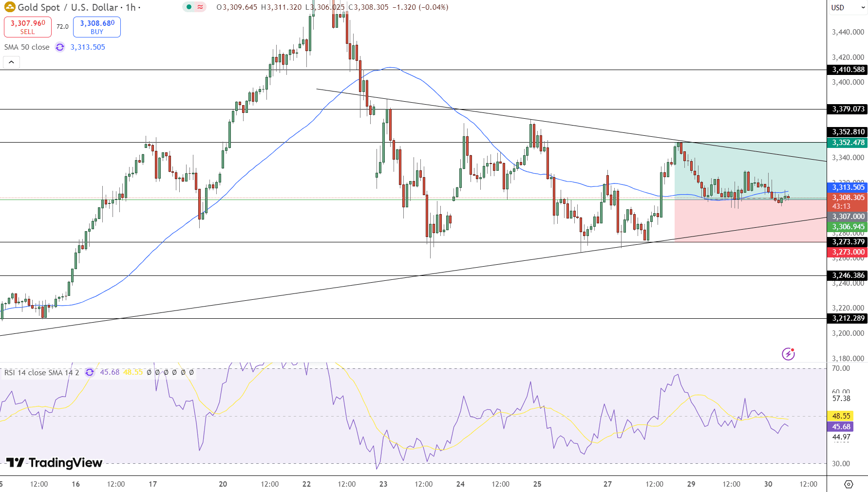Click RSI value 45.68 in legend
868x492 pixels.
[110, 372]
